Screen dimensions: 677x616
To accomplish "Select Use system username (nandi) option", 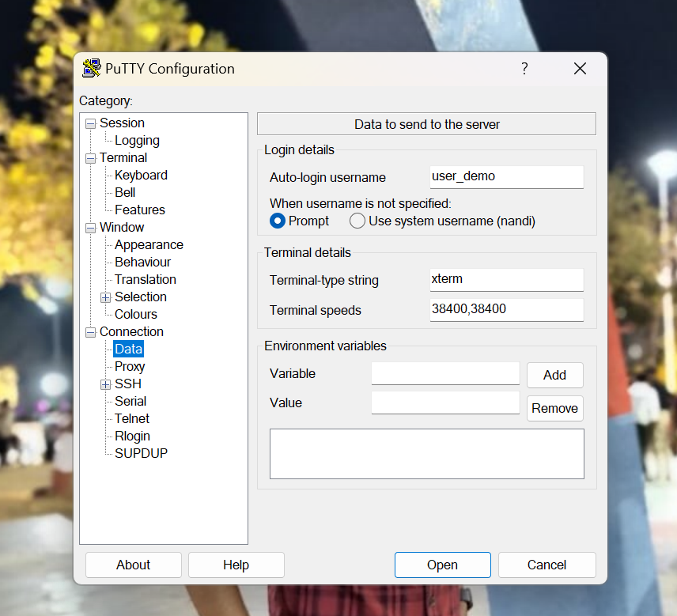I will pyautogui.click(x=357, y=221).
